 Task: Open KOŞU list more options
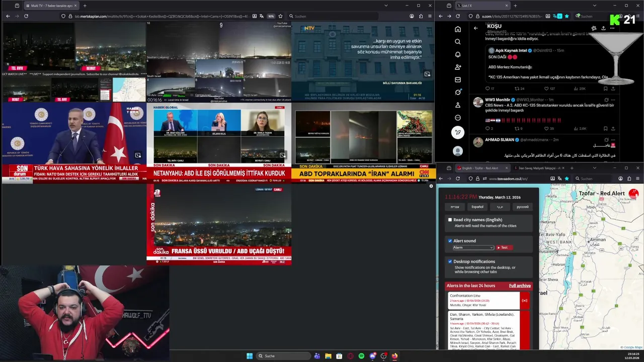pos(612,28)
